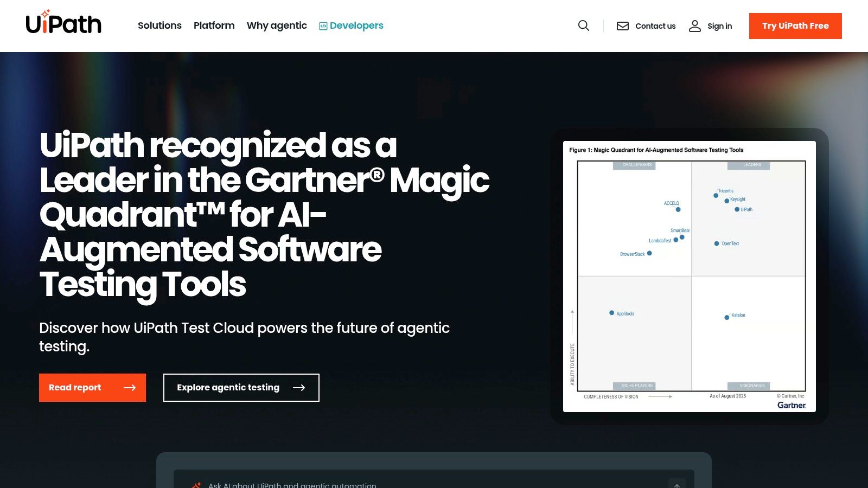Image resolution: width=868 pixels, height=488 pixels.
Task: Click the Try UiPath Free button
Action: coord(795,25)
